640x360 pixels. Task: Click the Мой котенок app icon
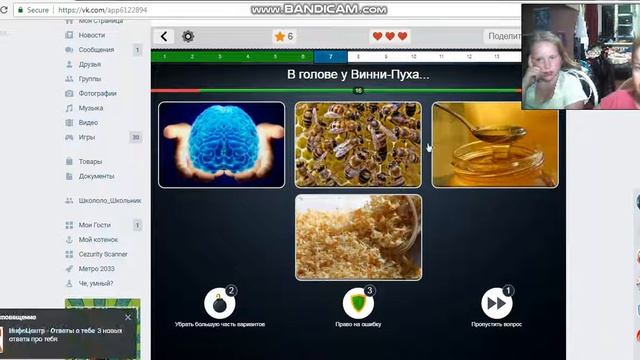(69, 240)
